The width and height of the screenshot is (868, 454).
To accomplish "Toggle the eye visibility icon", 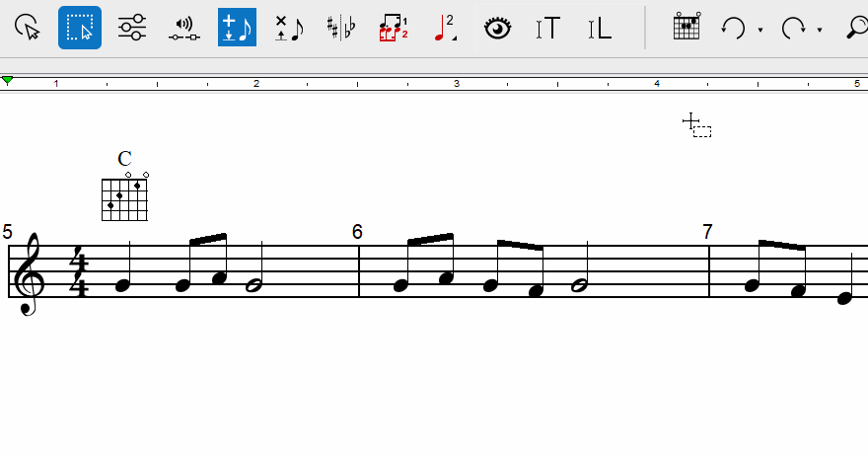I will tap(497, 28).
